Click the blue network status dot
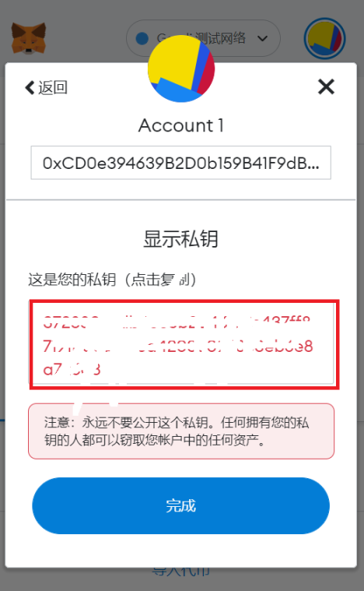 coord(142,38)
